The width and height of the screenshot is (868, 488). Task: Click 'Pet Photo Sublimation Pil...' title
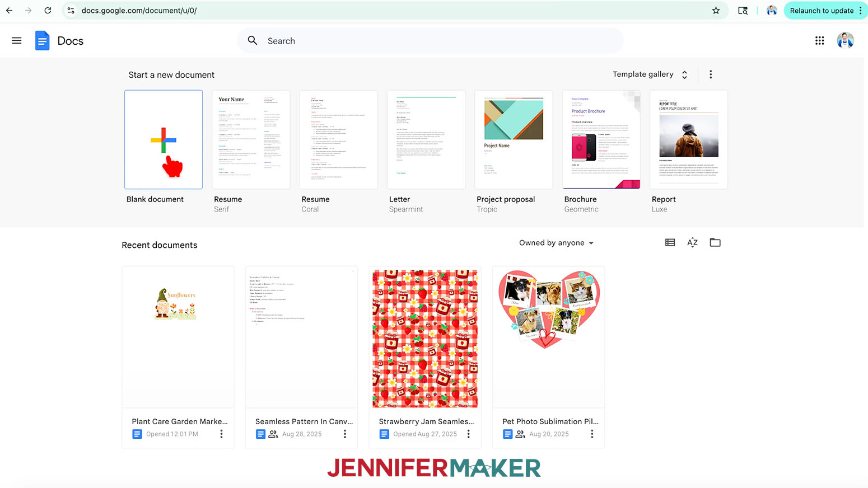[550, 421]
